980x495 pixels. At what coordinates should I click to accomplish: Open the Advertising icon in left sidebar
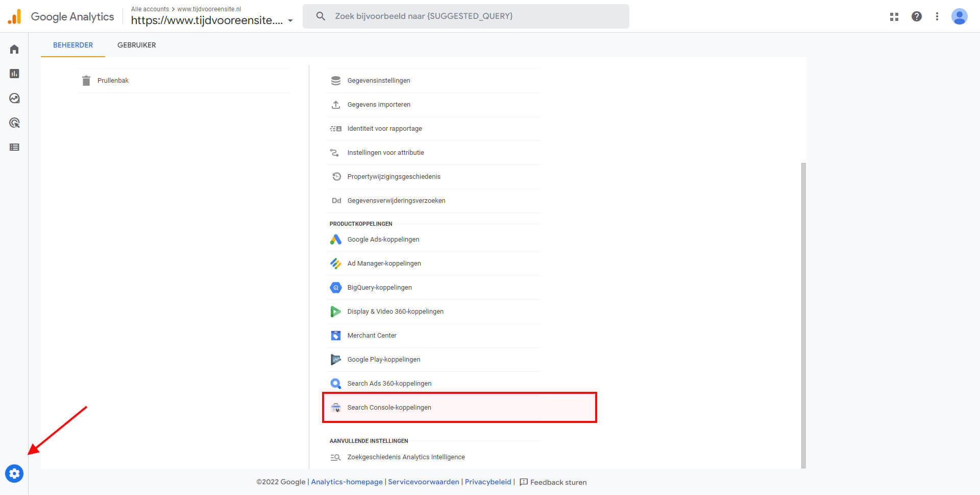(x=14, y=123)
